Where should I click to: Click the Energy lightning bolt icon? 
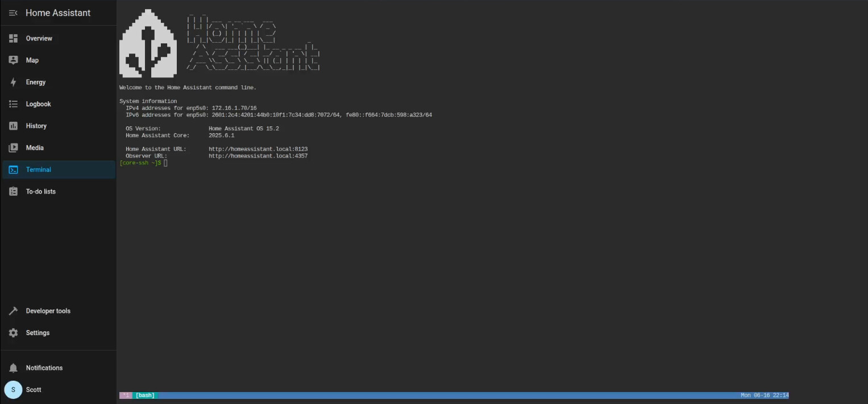pyautogui.click(x=13, y=82)
